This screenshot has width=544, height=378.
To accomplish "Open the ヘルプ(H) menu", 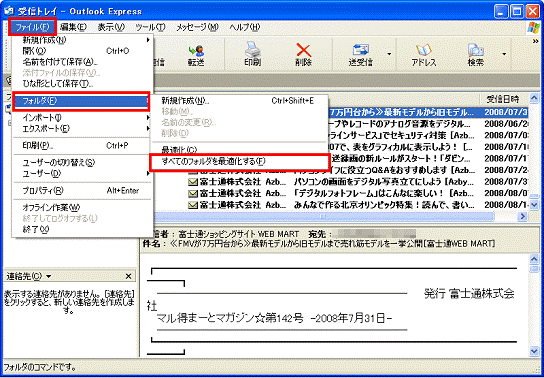I will pyautogui.click(x=245, y=27).
